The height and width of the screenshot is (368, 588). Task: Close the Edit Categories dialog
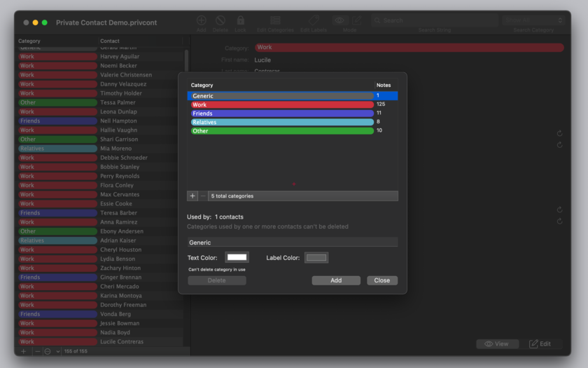381,280
